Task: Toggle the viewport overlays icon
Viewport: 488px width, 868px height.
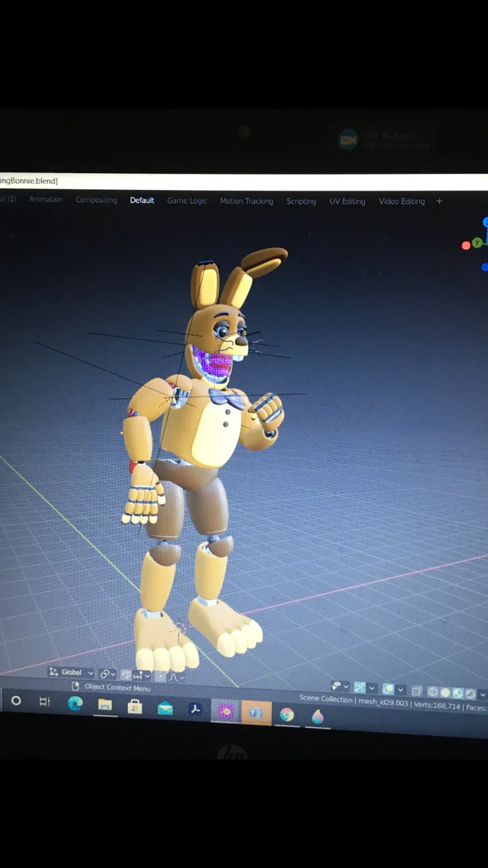Action: click(388, 688)
